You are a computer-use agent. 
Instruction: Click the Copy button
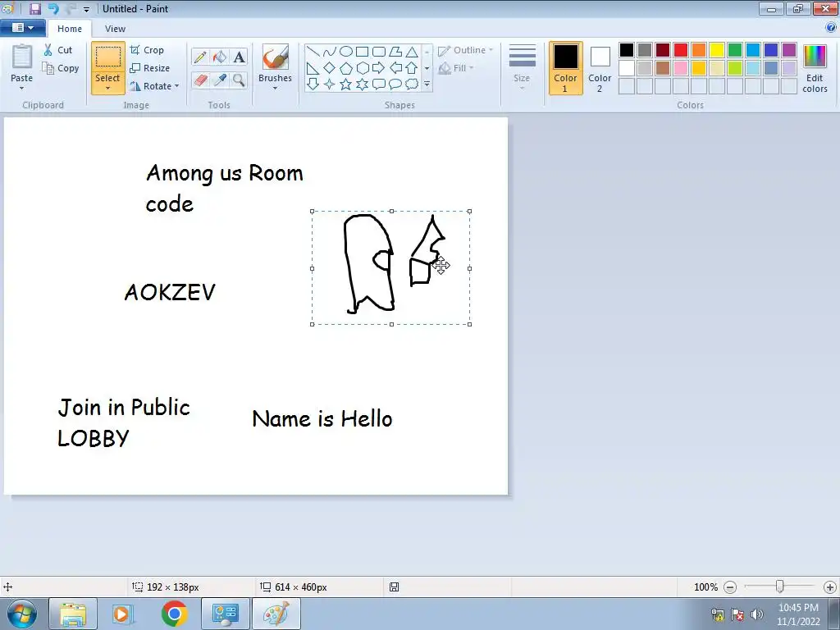click(x=61, y=69)
